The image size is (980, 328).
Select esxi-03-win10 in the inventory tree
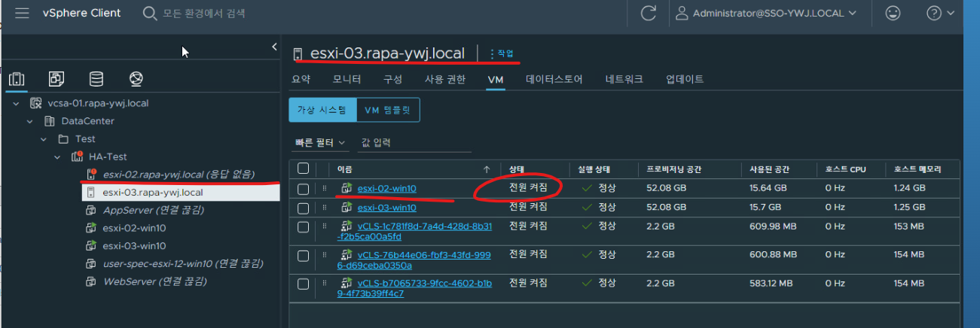tap(134, 246)
